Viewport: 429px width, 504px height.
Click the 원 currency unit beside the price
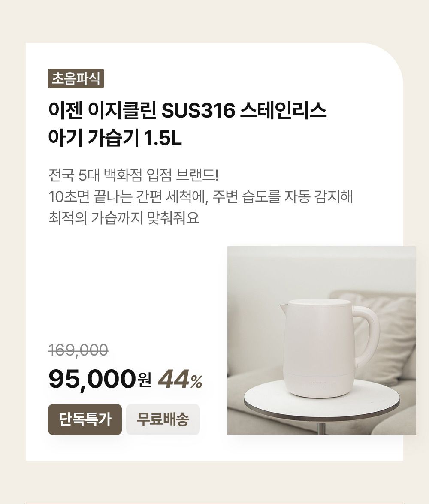(x=145, y=380)
